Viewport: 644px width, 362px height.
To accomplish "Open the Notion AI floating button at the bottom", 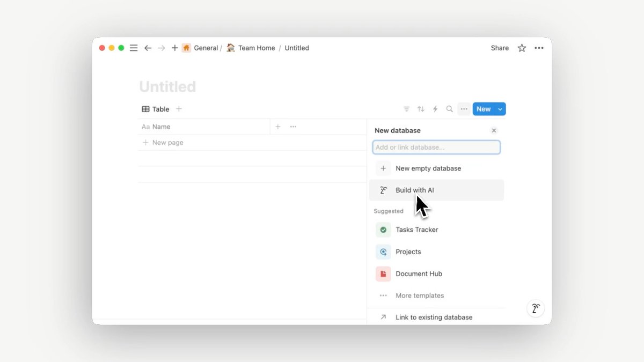I will (535, 308).
